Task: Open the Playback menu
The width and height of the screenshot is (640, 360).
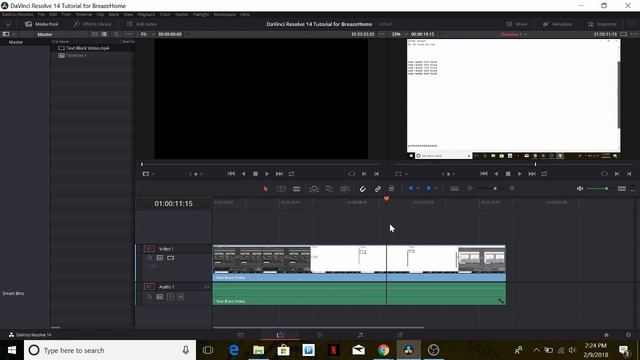Action: coord(146,14)
